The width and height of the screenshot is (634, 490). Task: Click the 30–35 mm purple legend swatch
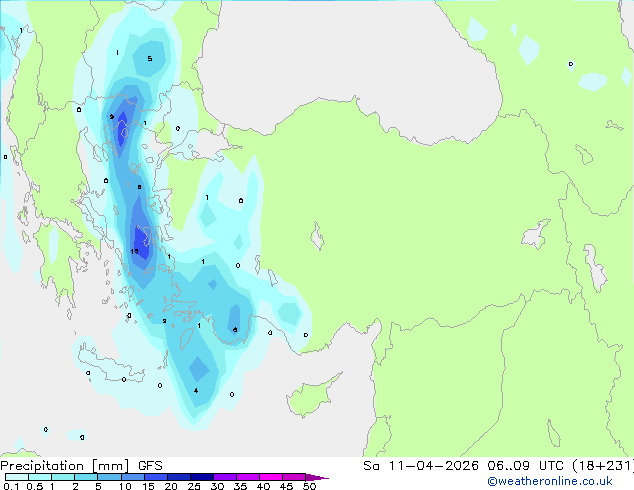coord(224,477)
